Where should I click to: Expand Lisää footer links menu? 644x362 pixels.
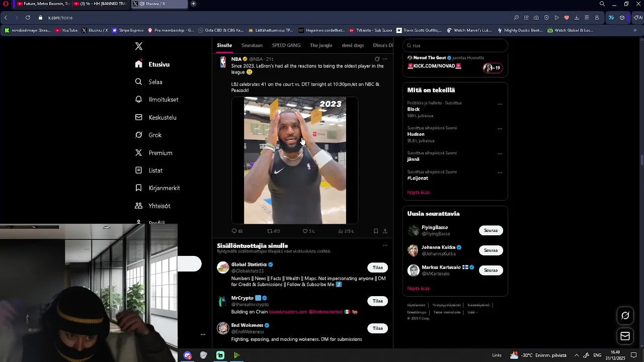[x=472, y=312]
